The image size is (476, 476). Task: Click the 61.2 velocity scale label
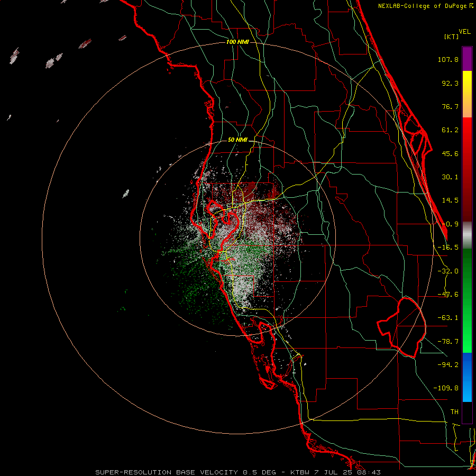pos(450,130)
